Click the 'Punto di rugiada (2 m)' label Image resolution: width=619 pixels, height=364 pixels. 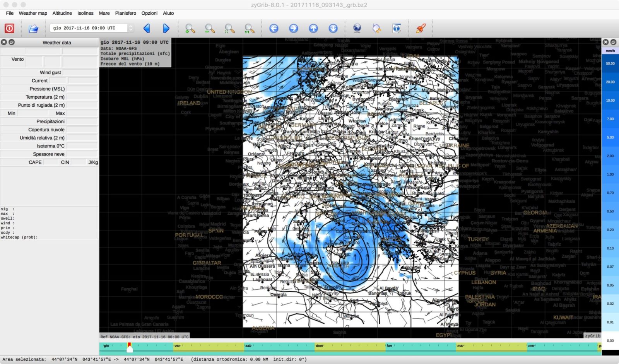(x=41, y=105)
